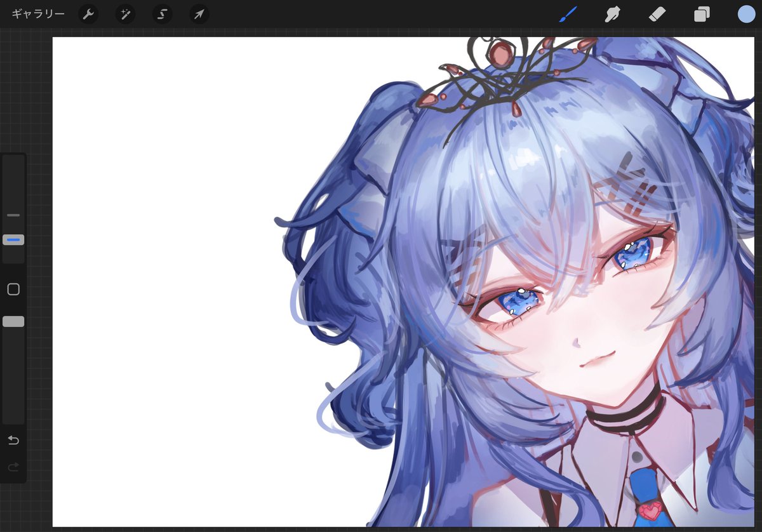
Task: Open the Actions wrench menu
Action: 88,14
